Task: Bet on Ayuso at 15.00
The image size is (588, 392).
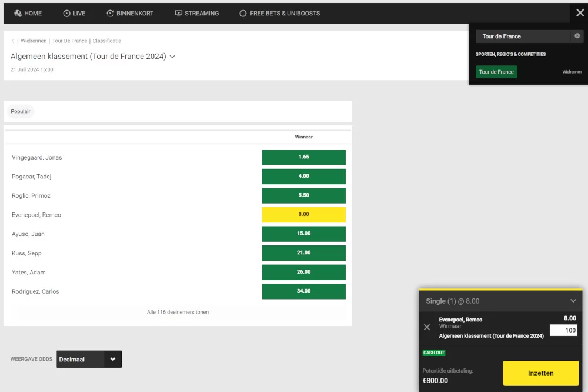Action: [304, 234]
